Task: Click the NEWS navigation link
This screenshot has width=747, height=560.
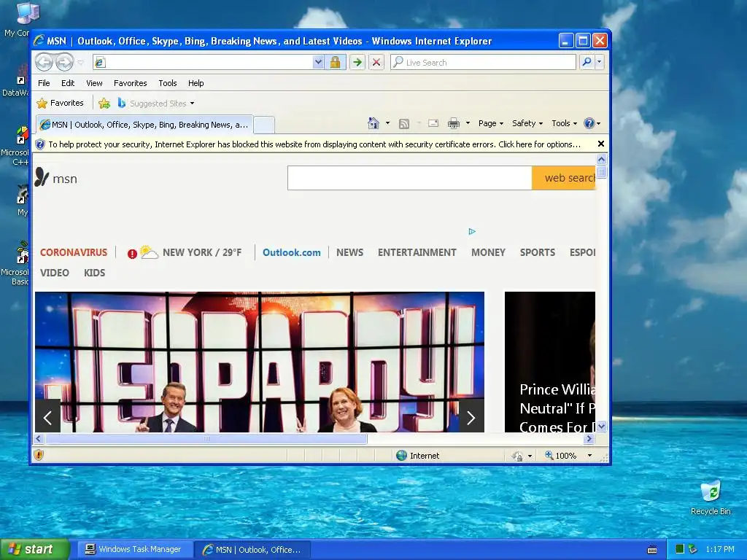Action: [x=349, y=252]
